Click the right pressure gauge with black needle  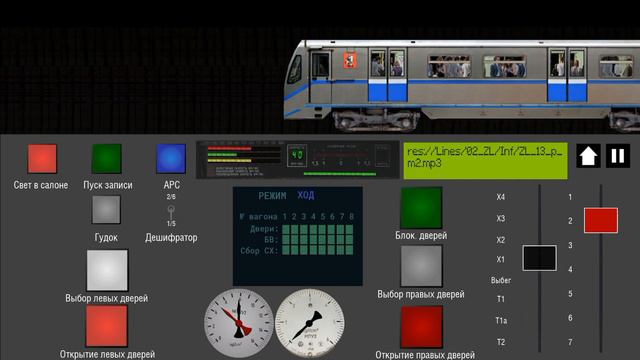309,323
